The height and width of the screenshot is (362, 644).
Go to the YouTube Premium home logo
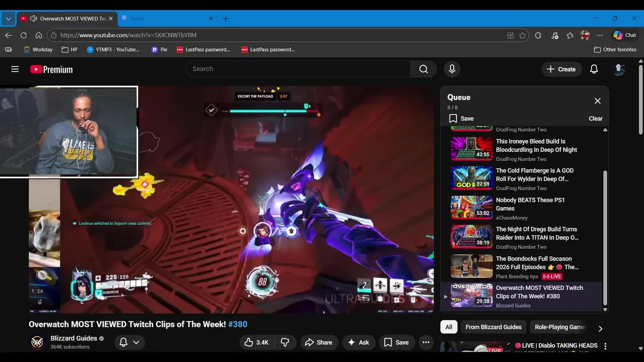click(x=51, y=69)
